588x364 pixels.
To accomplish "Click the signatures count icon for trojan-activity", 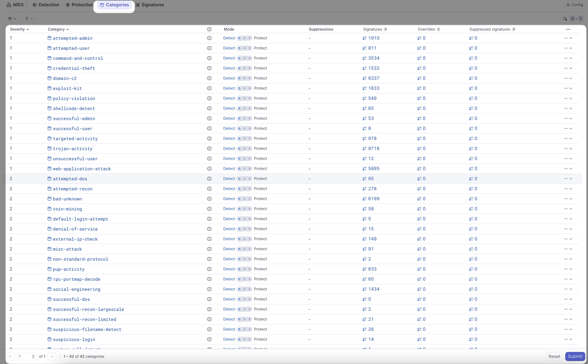I will pyautogui.click(x=364, y=149).
